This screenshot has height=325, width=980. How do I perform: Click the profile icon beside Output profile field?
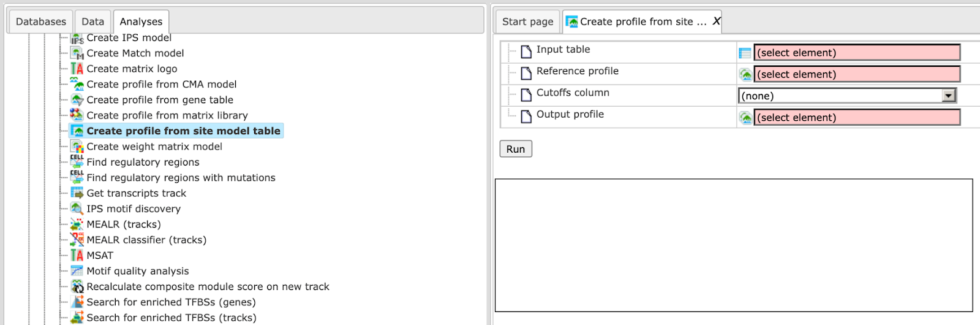click(745, 118)
